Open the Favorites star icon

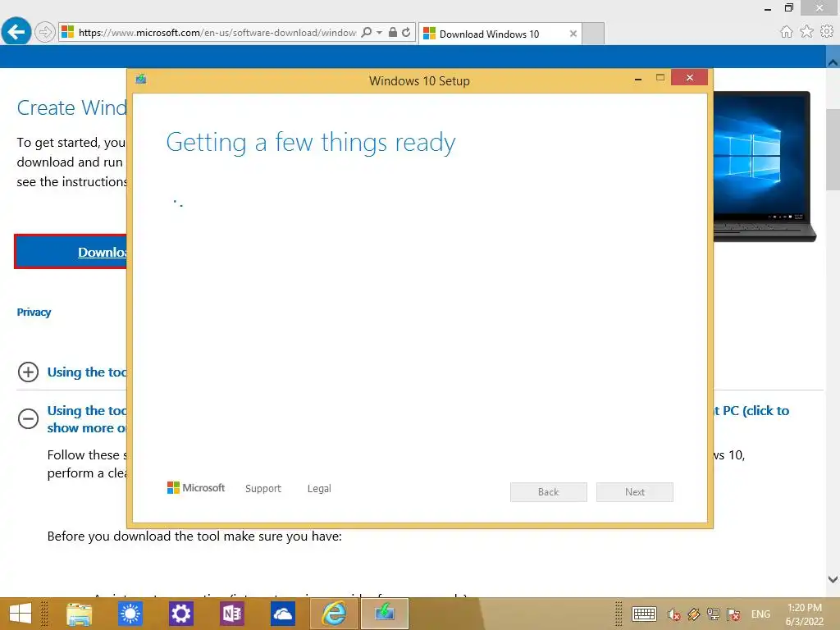coord(806,32)
